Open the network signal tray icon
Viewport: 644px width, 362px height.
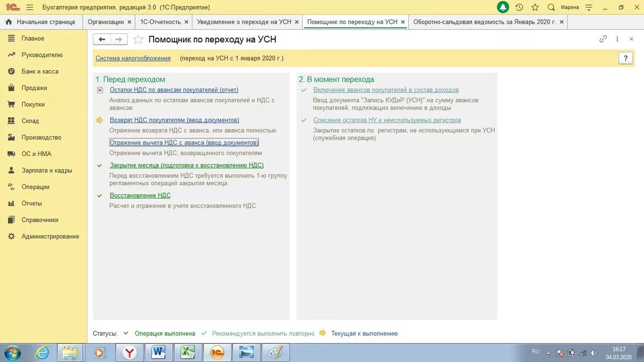(582, 353)
